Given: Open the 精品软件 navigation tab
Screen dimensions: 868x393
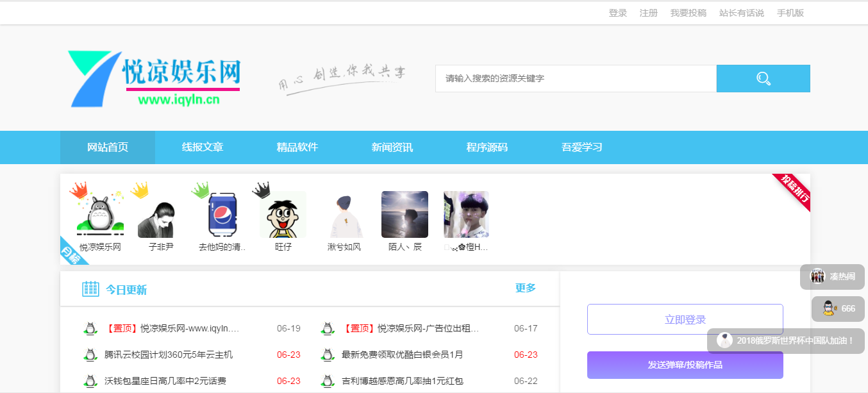Looking at the screenshot, I should click(297, 147).
